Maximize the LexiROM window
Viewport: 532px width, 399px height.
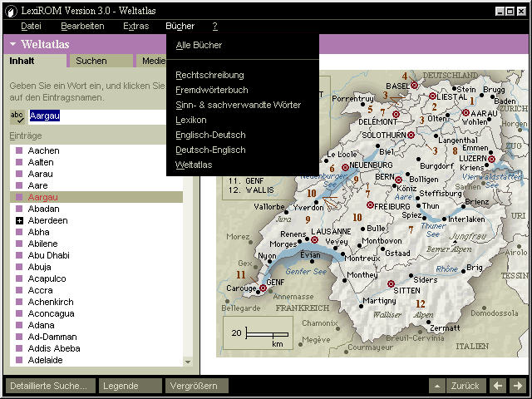point(510,11)
